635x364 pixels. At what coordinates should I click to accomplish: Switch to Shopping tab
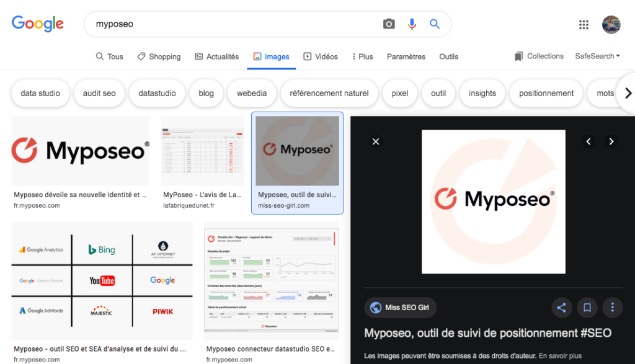159,56
